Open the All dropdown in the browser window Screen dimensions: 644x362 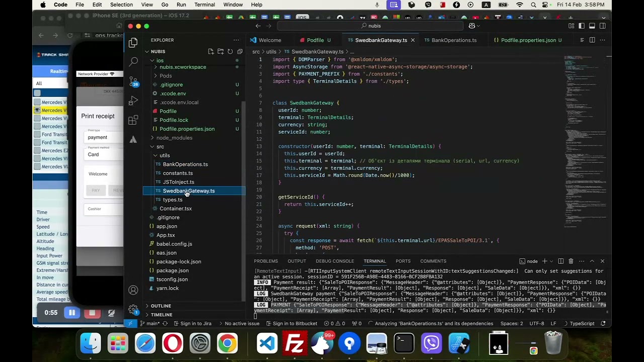pyautogui.click(x=50, y=83)
